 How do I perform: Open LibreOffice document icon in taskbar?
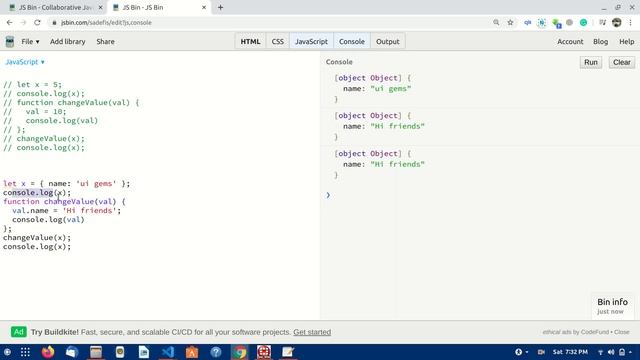(144, 352)
